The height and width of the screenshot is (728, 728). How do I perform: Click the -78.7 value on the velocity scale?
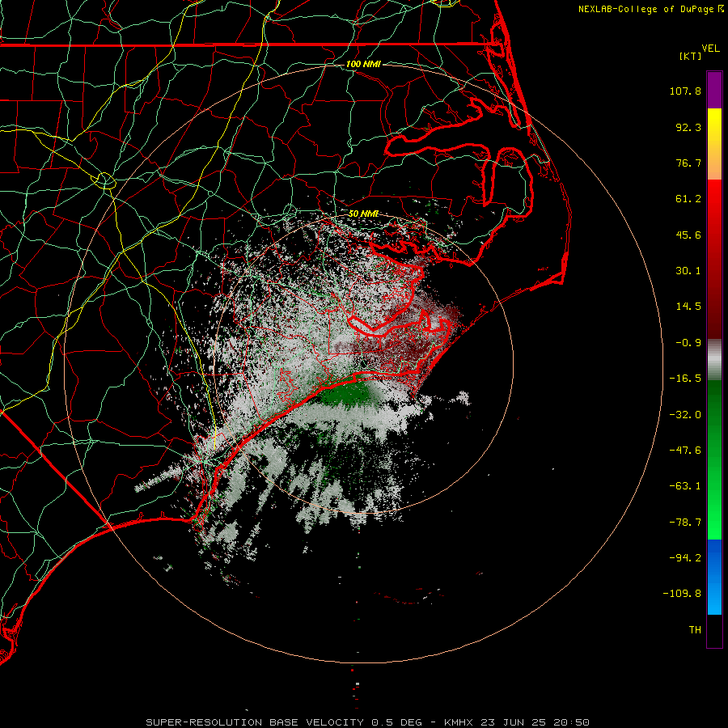[685, 523]
